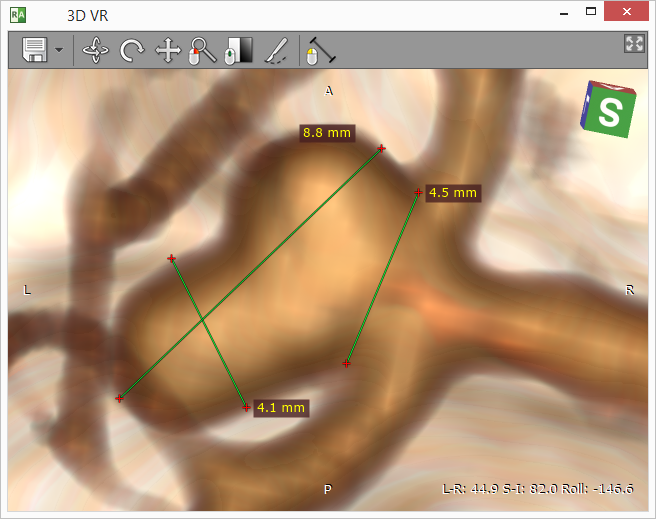Viewport: 656px width, 519px height.
Task: Click the RA application icon in title bar
Action: tap(18, 14)
